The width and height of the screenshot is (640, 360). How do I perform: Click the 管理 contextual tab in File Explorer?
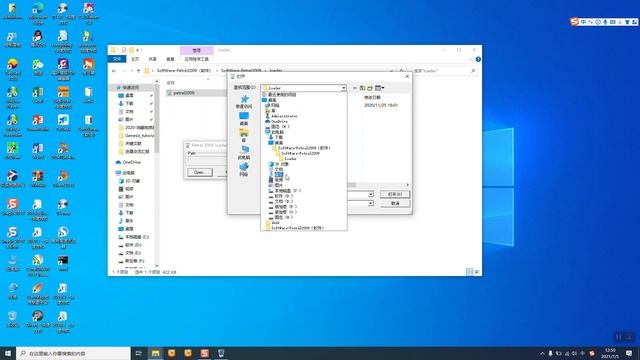[x=196, y=50]
